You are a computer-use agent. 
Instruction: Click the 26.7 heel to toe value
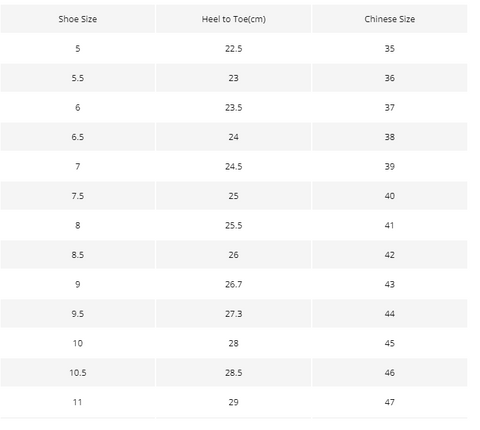point(234,284)
